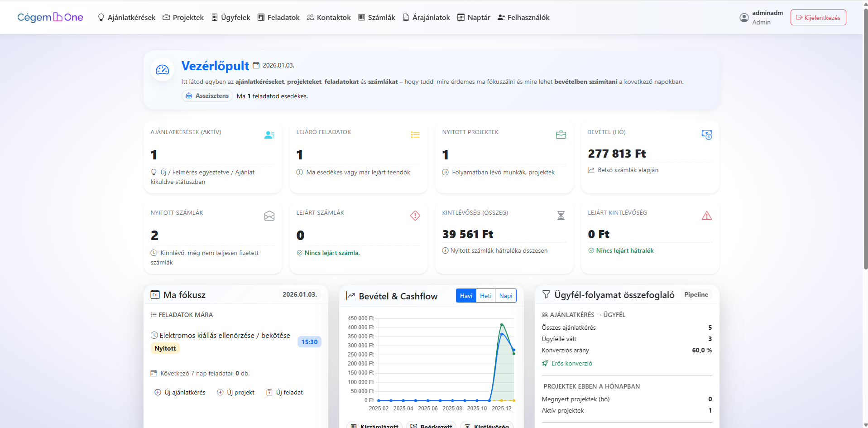This screenshot has height=428, width=868.
Task: Click the Lejárt számlák warning diamond icon
Action: 415,216
